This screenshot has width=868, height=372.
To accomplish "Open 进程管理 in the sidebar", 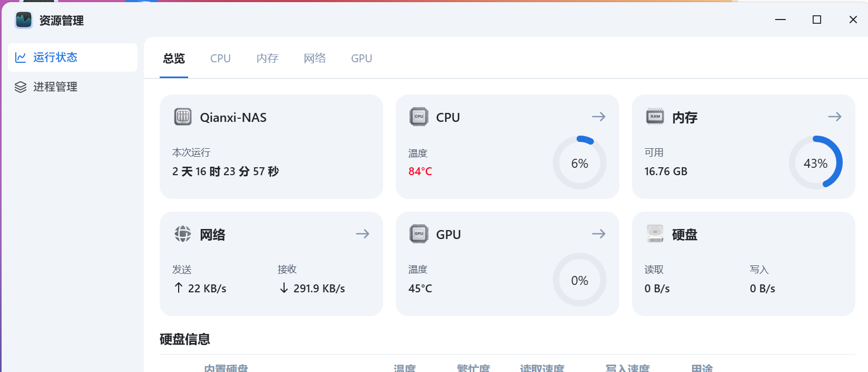I will point(55,87).
